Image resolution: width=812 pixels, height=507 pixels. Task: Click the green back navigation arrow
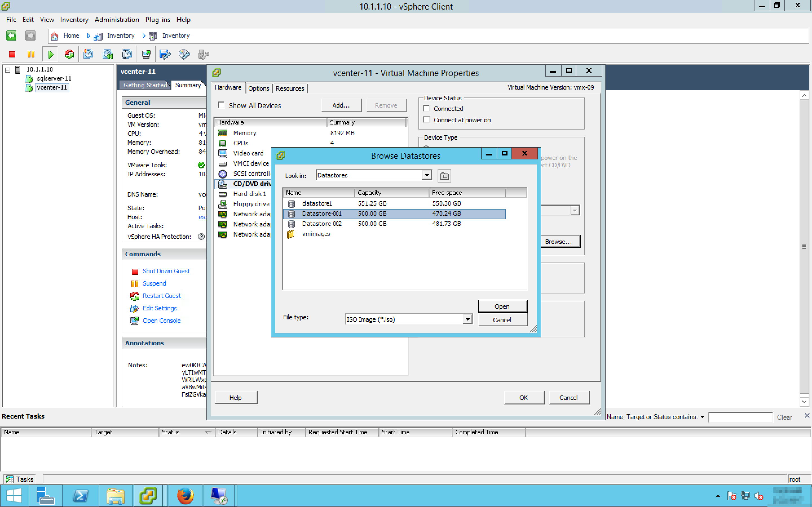11,35
